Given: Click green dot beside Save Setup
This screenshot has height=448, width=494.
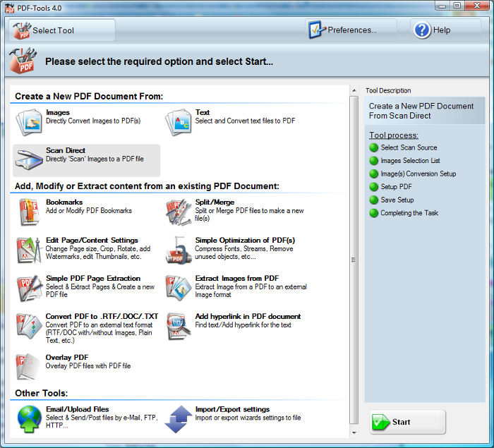Looking at the screenshot, I should coord(373,200).
